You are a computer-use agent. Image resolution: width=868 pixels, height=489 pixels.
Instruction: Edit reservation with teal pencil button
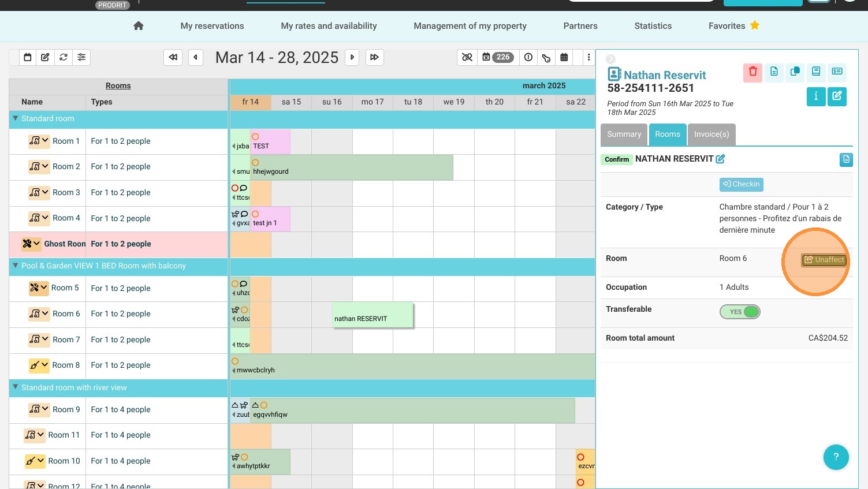837,96
